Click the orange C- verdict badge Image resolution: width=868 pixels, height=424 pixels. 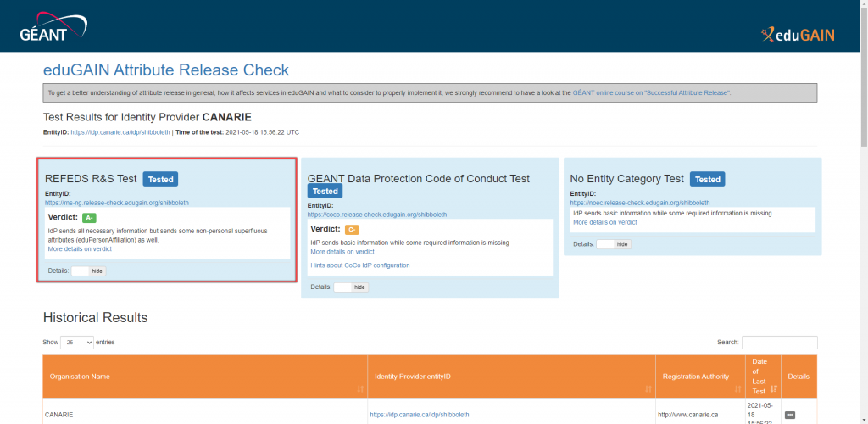point(352,230)
